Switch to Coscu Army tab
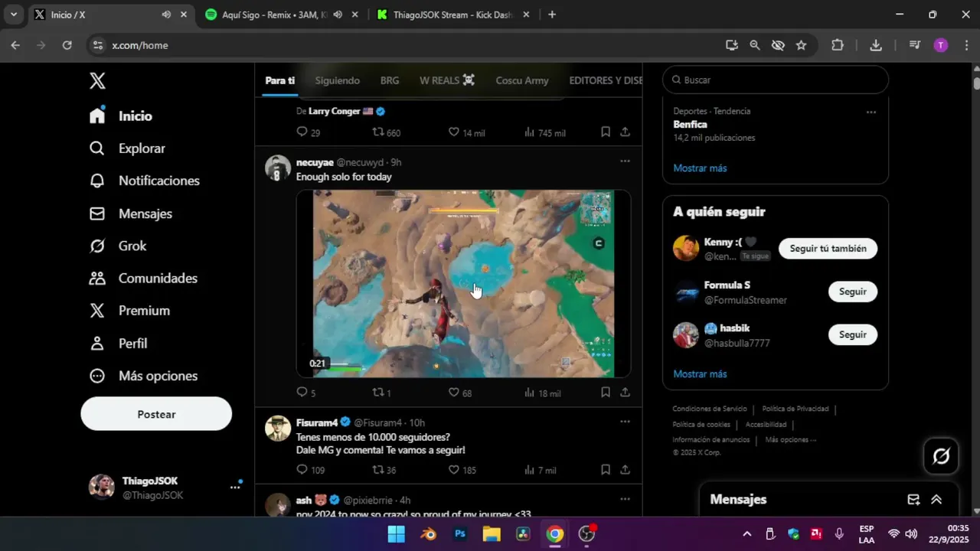 [522, 80]
